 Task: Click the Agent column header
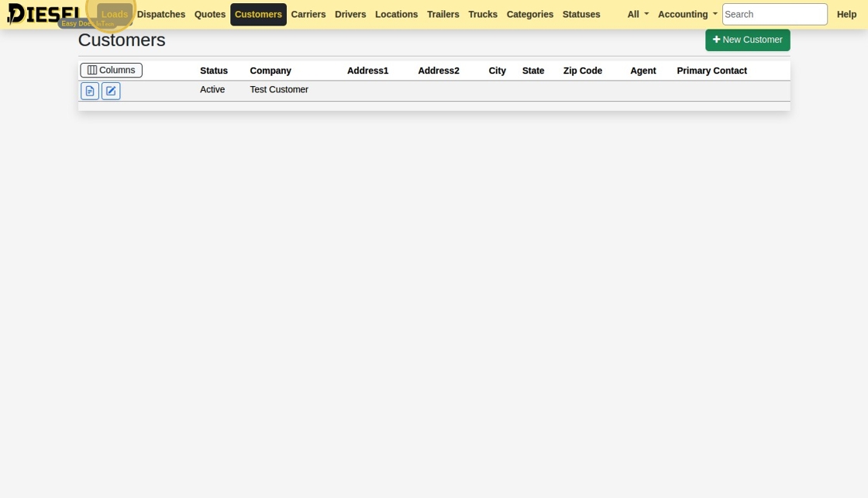click(642, 71)
